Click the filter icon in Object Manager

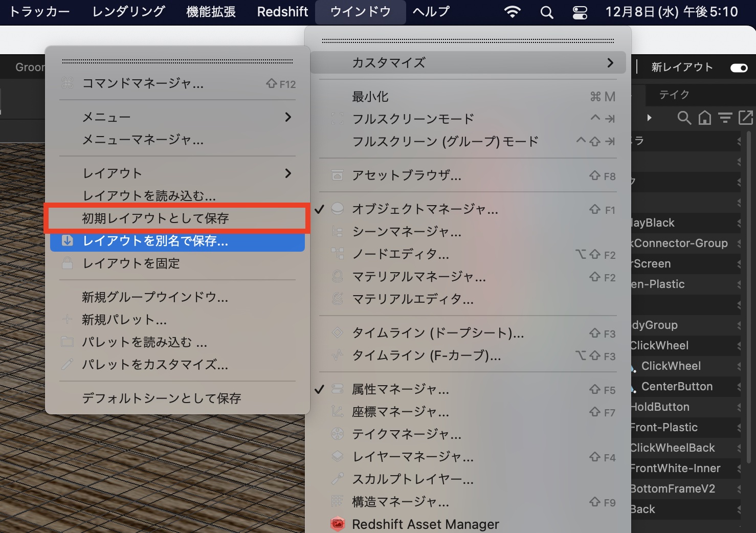725,118
